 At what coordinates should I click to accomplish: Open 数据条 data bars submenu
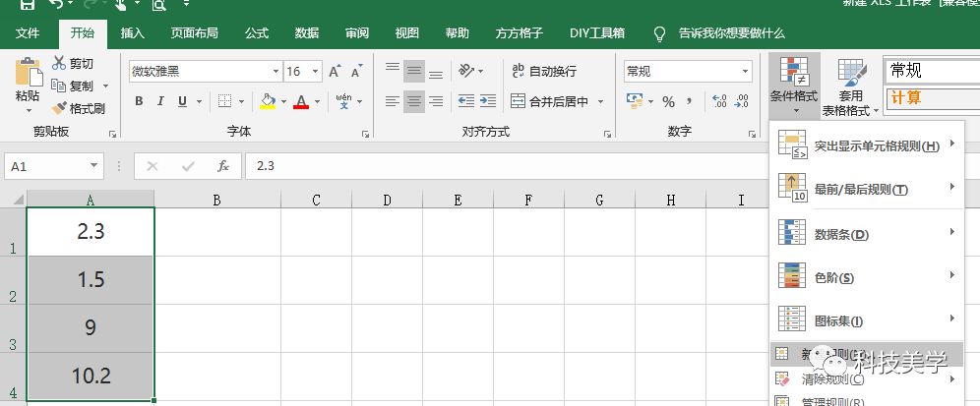coord(867,233)
